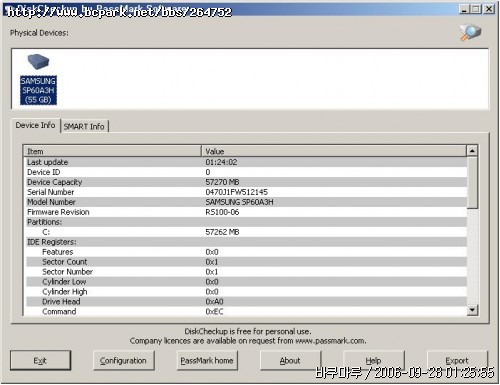Select the Model Number row
The width and height of the screenshot is (500, 385).
246,202
